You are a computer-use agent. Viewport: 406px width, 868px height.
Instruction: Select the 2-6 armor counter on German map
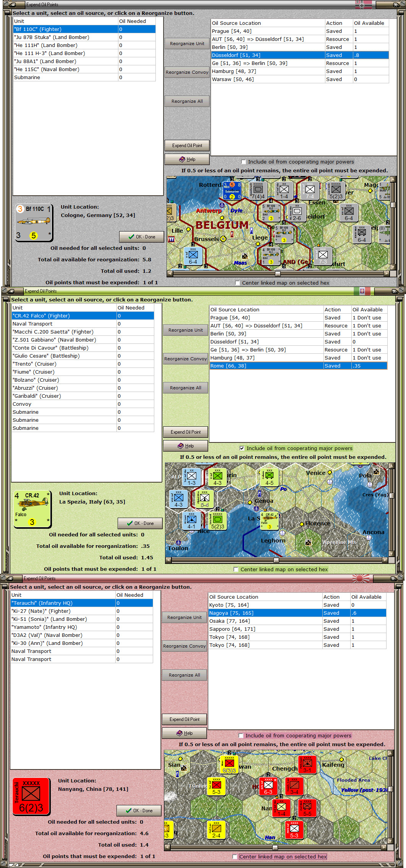297,212
